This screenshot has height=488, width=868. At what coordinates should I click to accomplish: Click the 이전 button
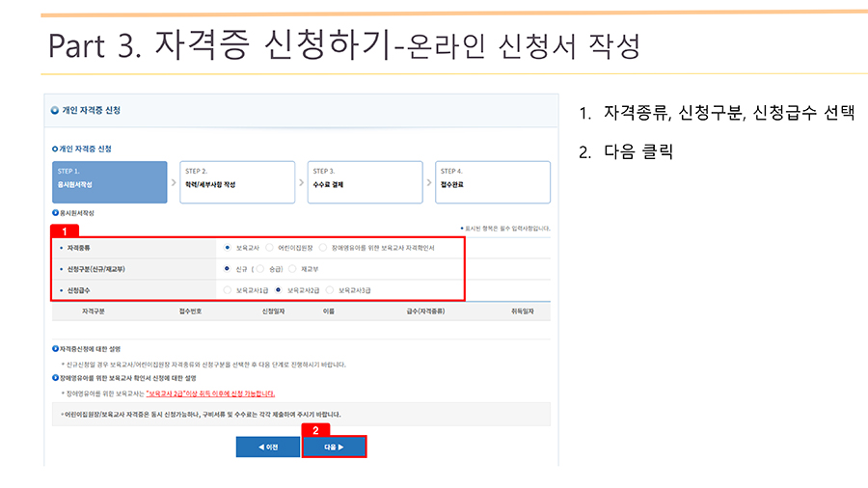click(x=268, y=447)
